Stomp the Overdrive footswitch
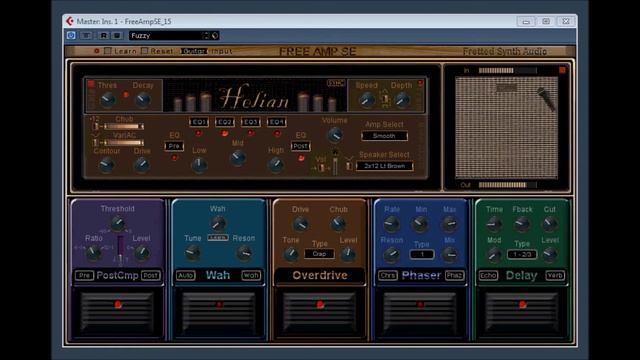This screenshot has width=640, height=360. (x=320, y=313)
